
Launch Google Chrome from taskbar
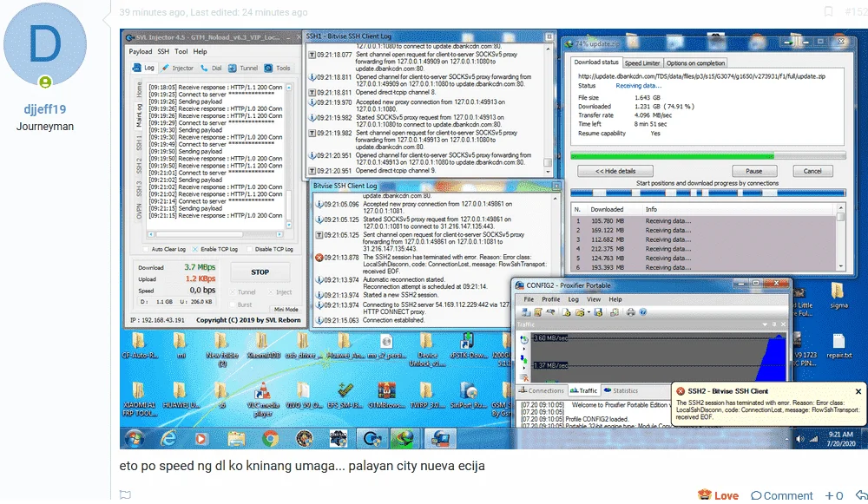click(270, 439)
